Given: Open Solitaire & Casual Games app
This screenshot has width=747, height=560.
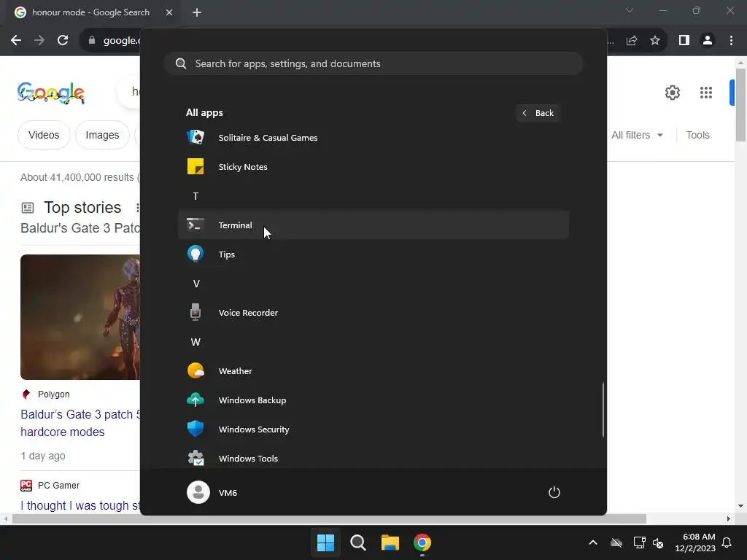Looking at the screenshot, I should click(373, 138).
